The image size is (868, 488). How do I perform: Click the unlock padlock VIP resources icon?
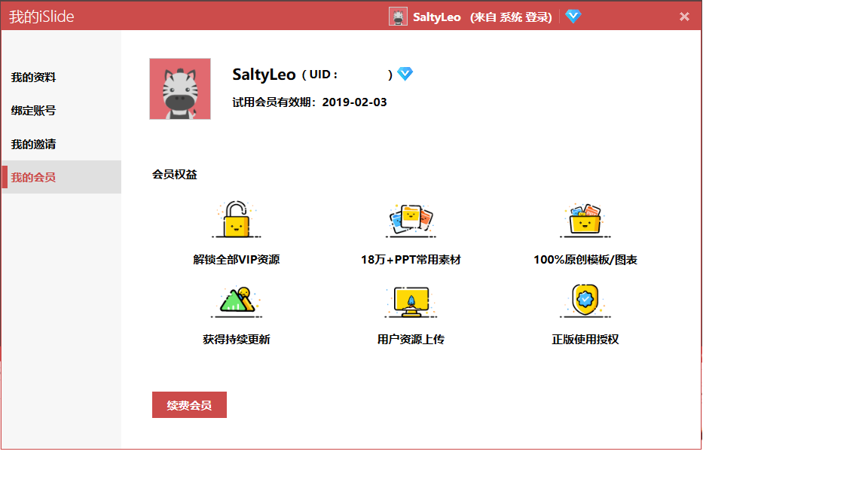237,220
